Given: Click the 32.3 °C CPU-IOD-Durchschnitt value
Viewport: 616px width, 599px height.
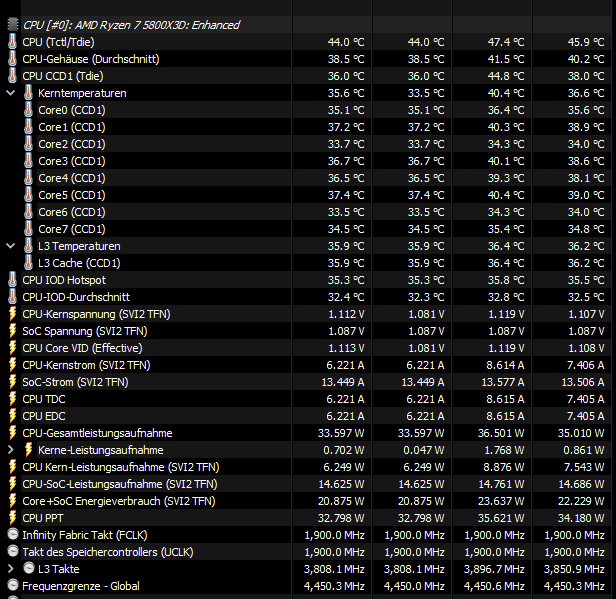Looking at the screenshot, I should click(426, 297).
